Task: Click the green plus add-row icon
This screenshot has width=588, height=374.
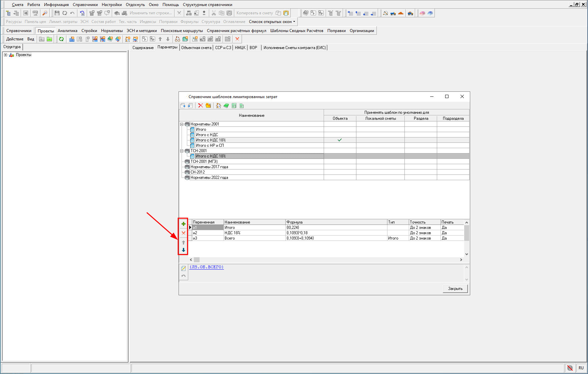Action: coord(183,224)
